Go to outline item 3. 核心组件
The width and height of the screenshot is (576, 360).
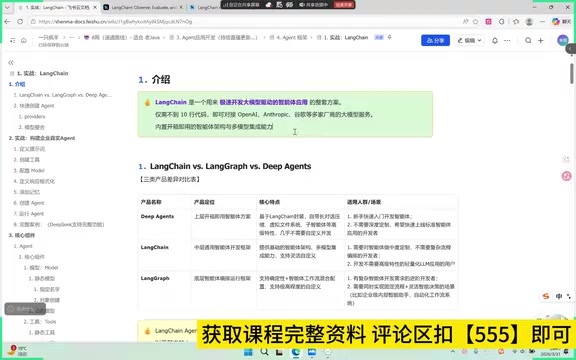[x=22, y=235]
